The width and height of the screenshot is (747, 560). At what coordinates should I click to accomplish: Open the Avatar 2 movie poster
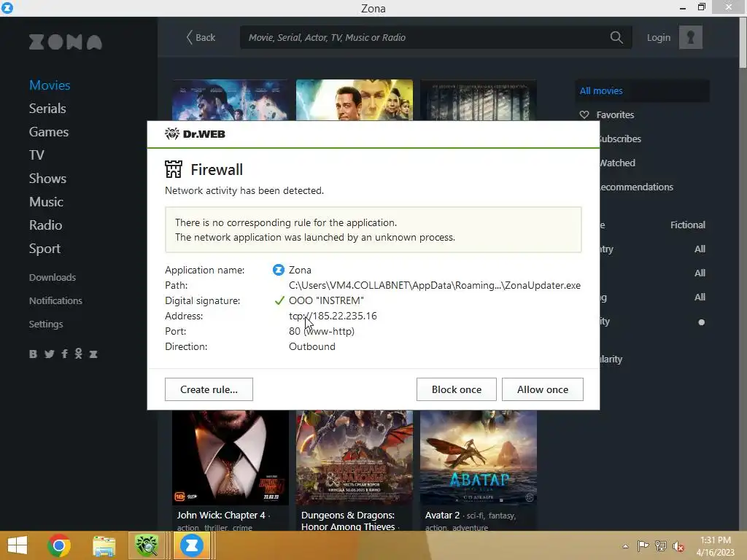pyautogui.click(x=479, y=457)
